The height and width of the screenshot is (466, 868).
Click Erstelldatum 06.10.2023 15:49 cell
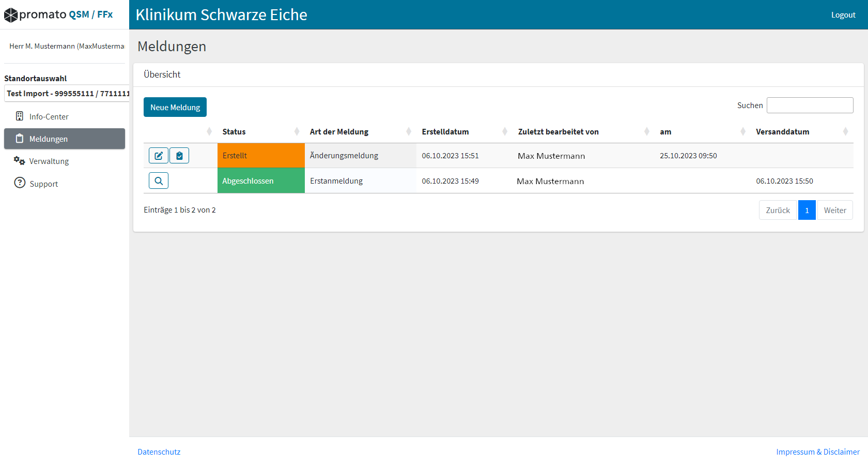[x=450, y=181]
